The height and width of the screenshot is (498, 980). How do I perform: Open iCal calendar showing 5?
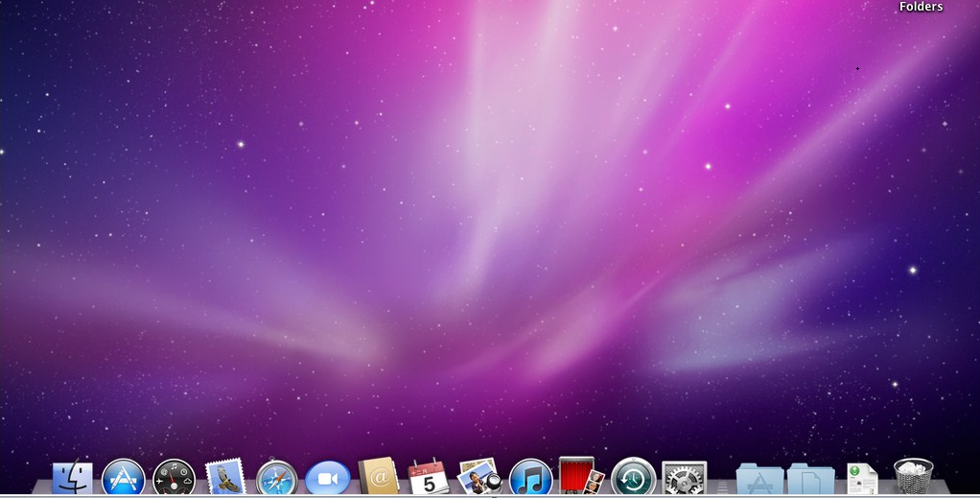point(429,477)
